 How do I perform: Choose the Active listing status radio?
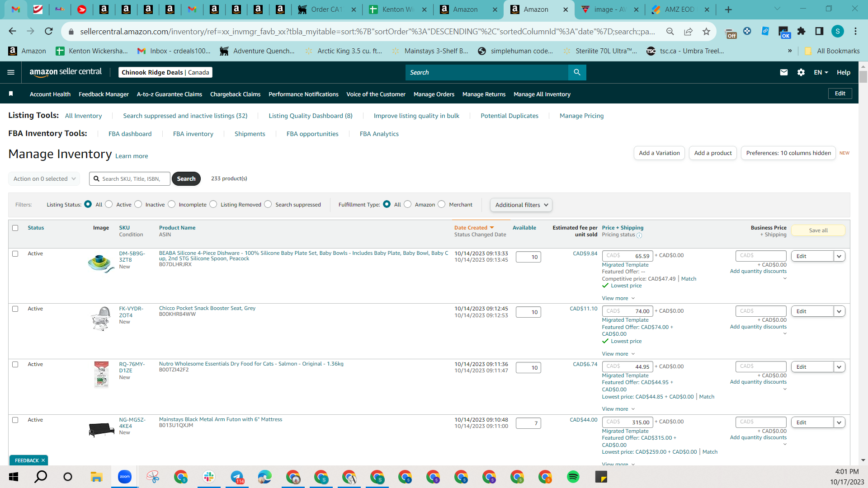(x=109, y=204)
